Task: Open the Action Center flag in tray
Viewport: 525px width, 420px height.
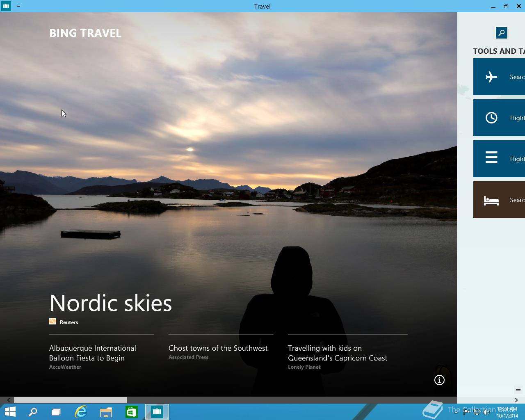Action: coord(466,412)
